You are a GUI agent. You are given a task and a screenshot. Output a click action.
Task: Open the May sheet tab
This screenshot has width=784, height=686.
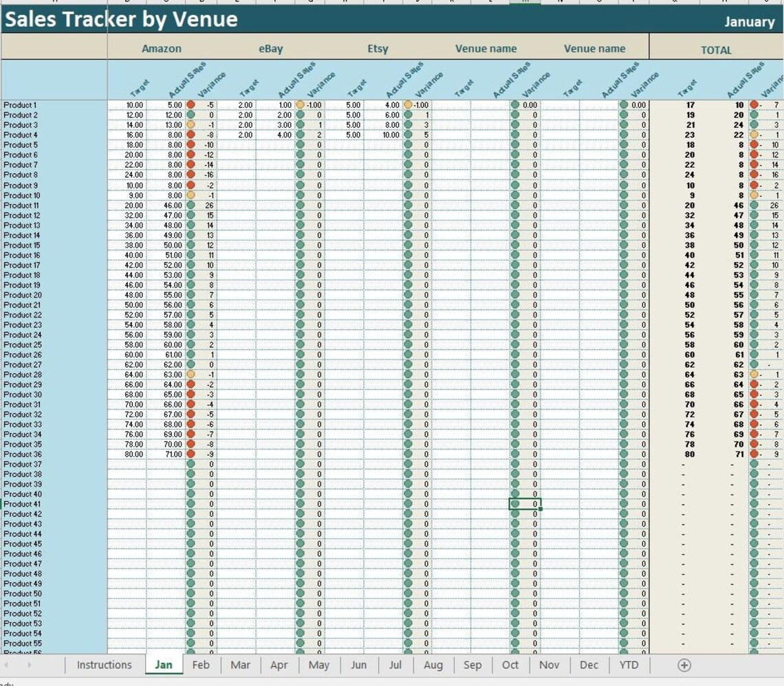click(318, 665)
